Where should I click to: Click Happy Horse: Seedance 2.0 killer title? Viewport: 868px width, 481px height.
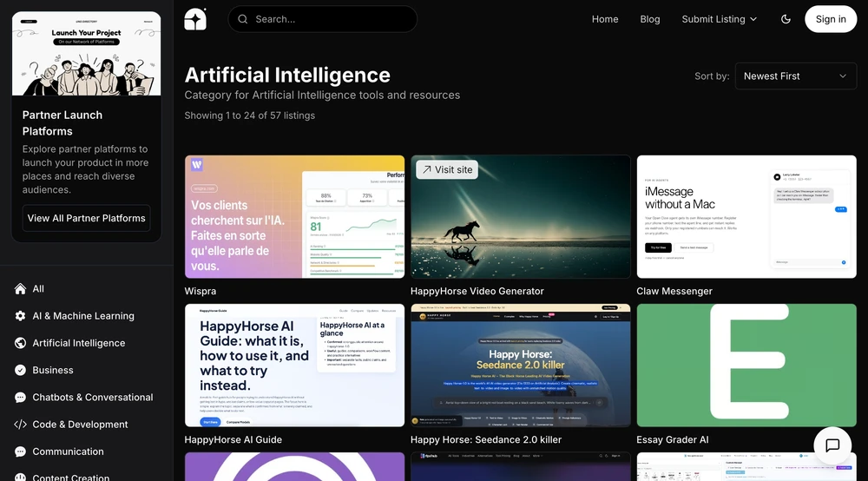(486, 439)
